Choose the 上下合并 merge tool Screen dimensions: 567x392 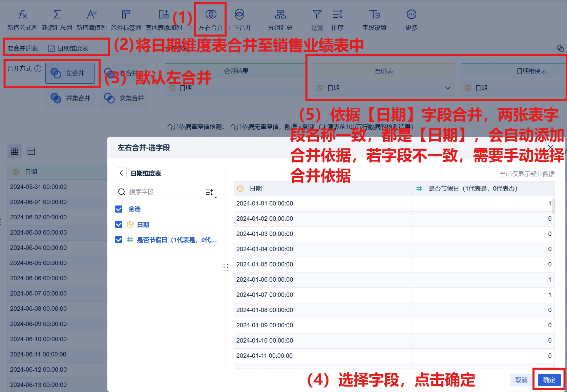(x=239, y=20)
